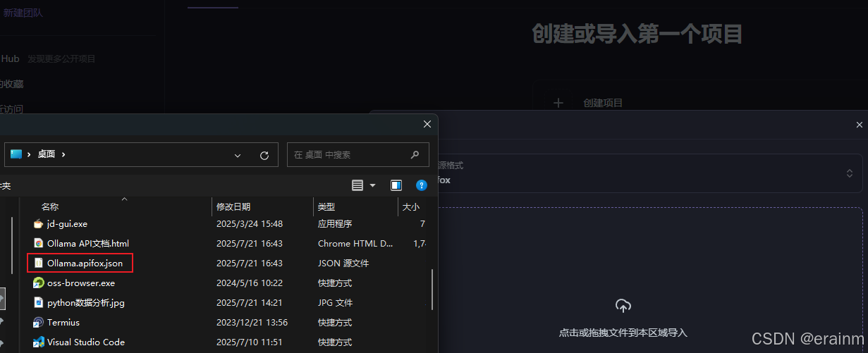Viewport: 868px width, 353px height.
Task: Select the Termius shortcut icon
Action: pos(39,322)
